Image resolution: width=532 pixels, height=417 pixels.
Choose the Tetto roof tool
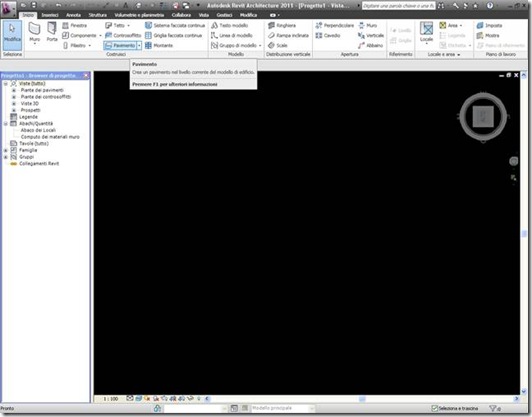point(115,25)
